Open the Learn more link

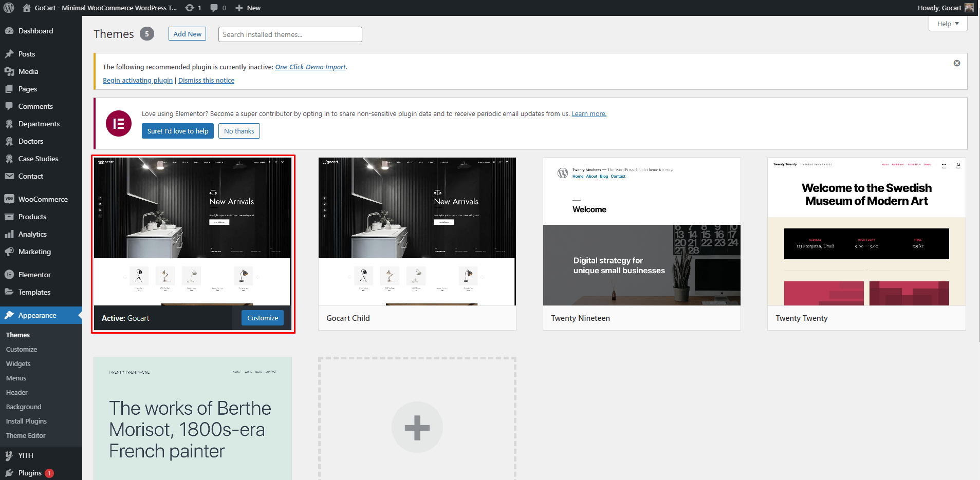click(x=589, y=113)
